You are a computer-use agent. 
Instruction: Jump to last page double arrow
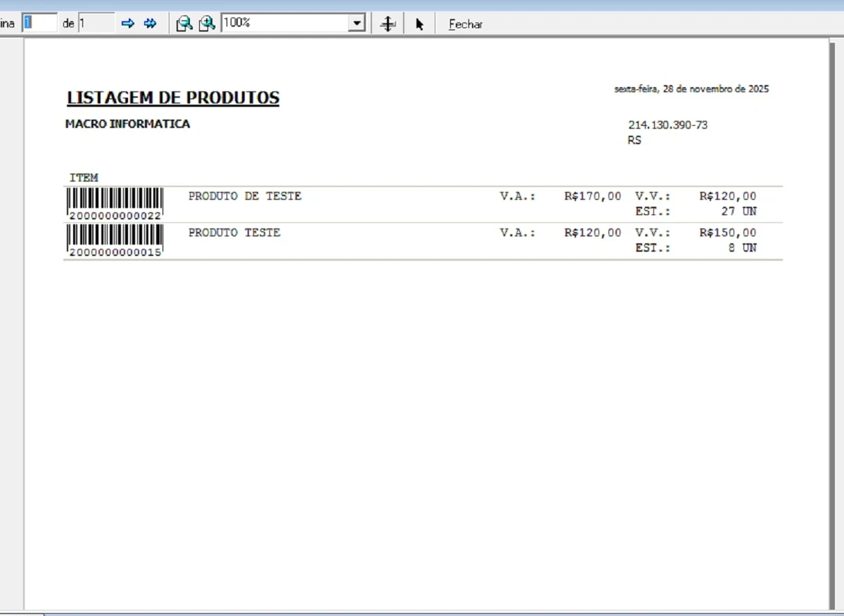click(x=150, y=24)
